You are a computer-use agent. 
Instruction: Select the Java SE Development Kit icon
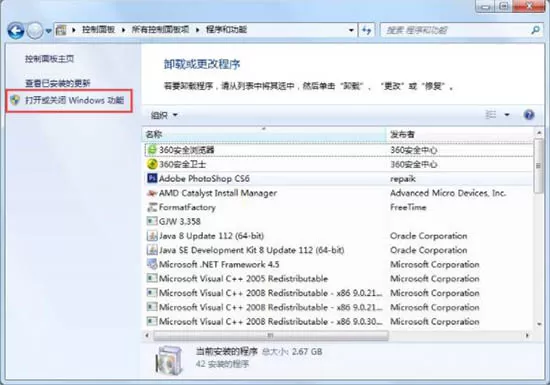point(152,250)
